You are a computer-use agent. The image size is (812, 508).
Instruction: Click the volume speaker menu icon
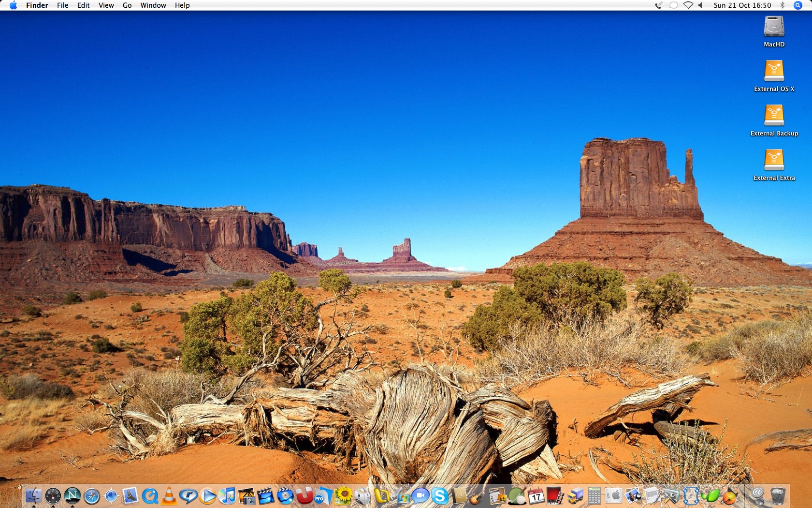[700, 5]
